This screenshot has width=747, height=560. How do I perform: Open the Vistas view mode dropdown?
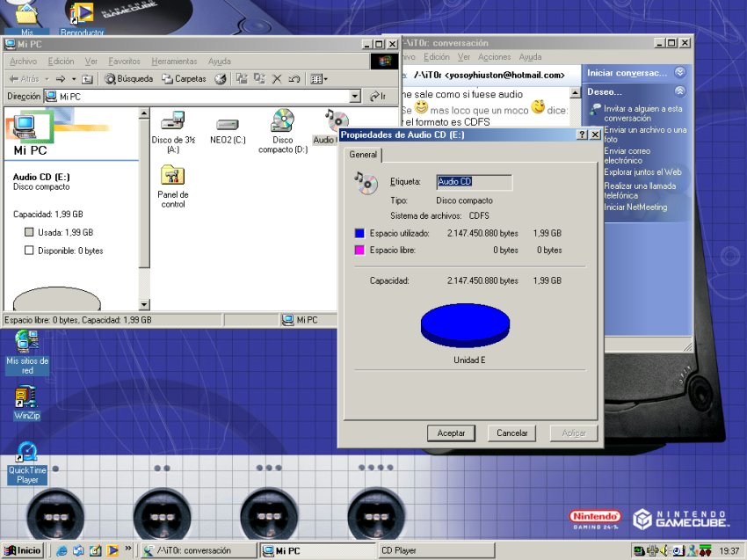pyautogui.click(x=318, y=79)
